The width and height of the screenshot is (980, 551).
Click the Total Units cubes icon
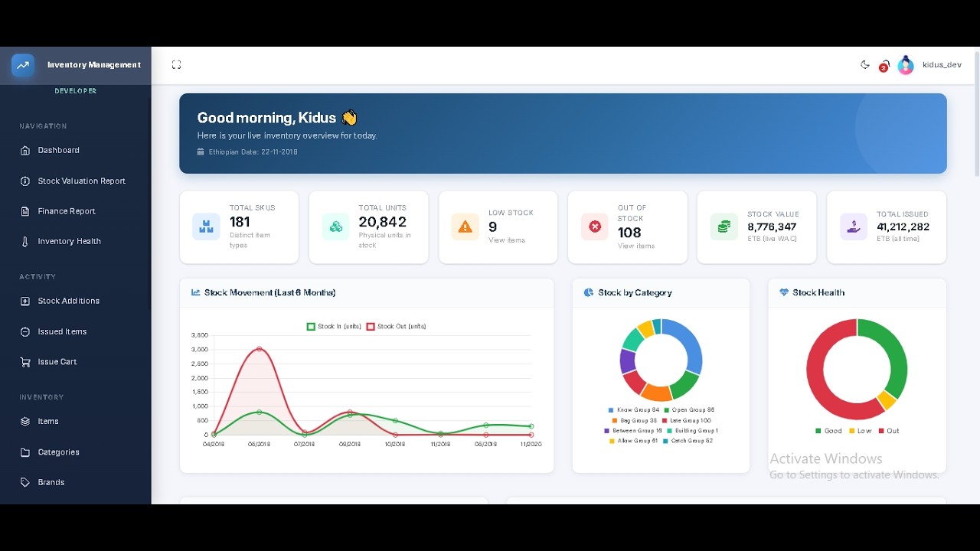tap(335, 227)
